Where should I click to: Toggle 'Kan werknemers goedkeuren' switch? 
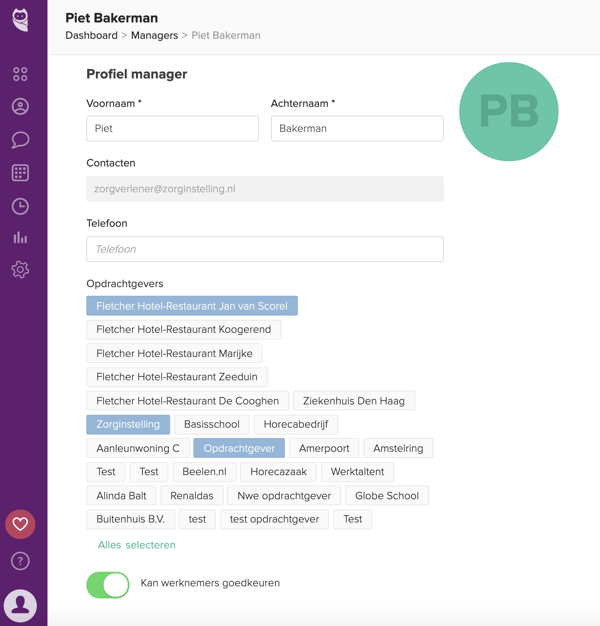click(x=108, y=584)
